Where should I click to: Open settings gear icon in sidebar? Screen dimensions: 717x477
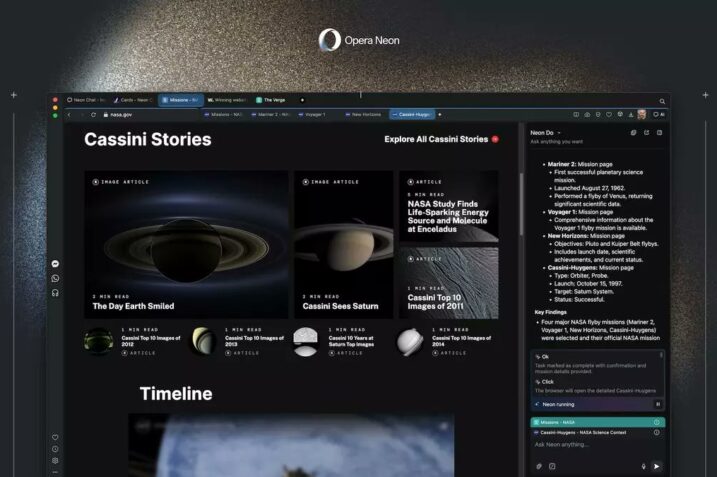pos(55,461)
